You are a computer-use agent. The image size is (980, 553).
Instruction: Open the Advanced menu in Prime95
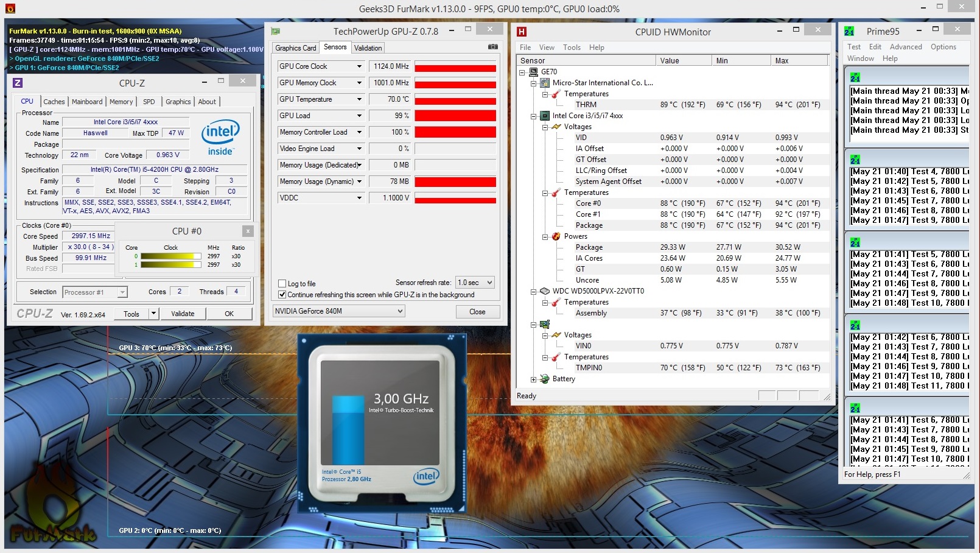pyautogui.click(x=906, y=47)
